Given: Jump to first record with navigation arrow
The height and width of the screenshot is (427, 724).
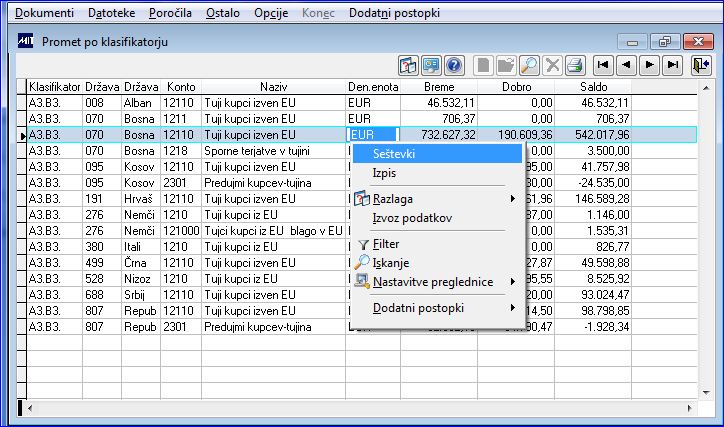Looking at the screenshot, I should coord(603,66).
